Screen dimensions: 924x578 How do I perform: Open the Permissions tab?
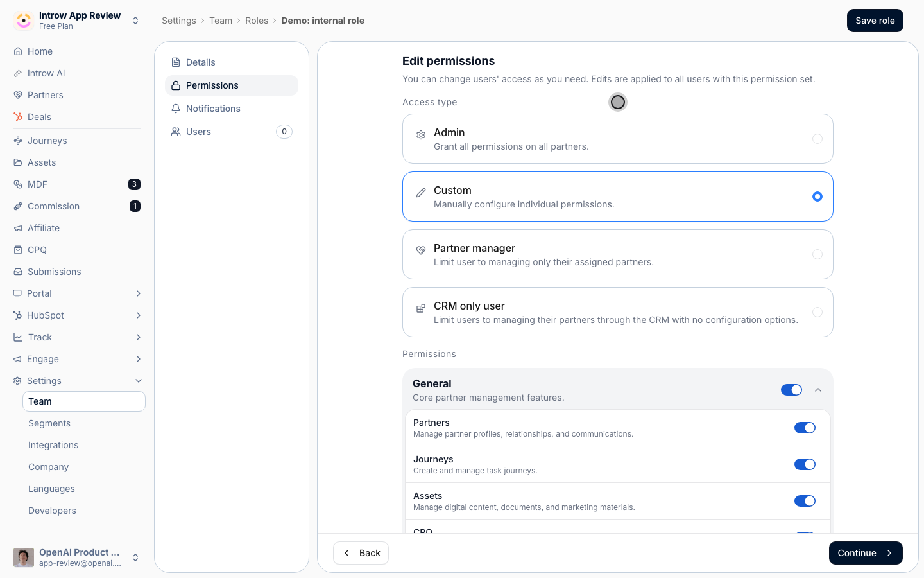coord(232,85)
